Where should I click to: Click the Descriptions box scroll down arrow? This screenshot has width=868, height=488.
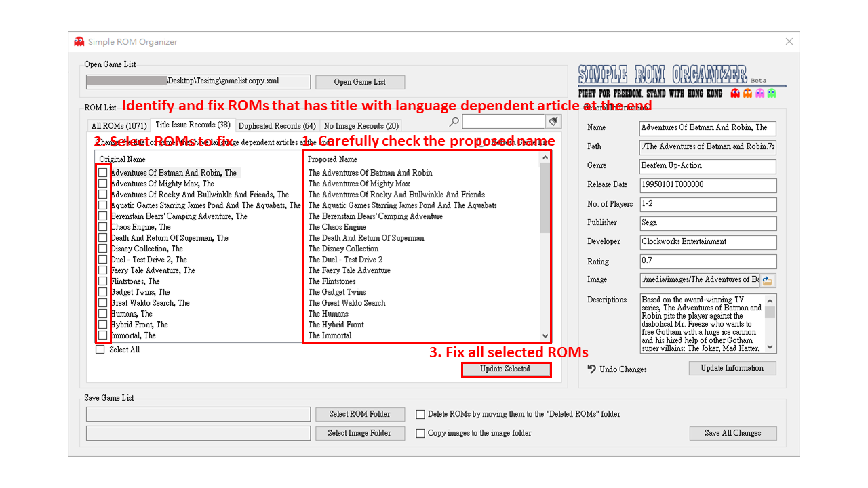(x=770, y=347)
